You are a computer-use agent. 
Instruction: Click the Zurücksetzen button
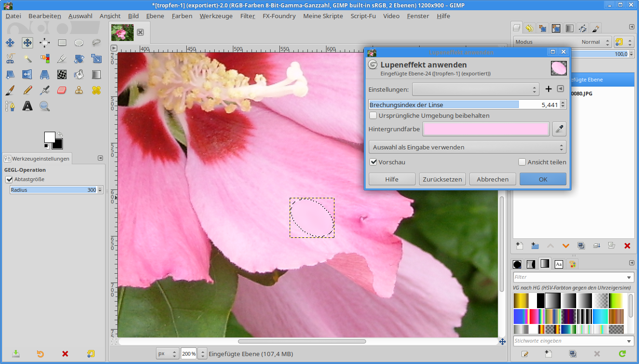pyautogui.click(x=442, y=179)
